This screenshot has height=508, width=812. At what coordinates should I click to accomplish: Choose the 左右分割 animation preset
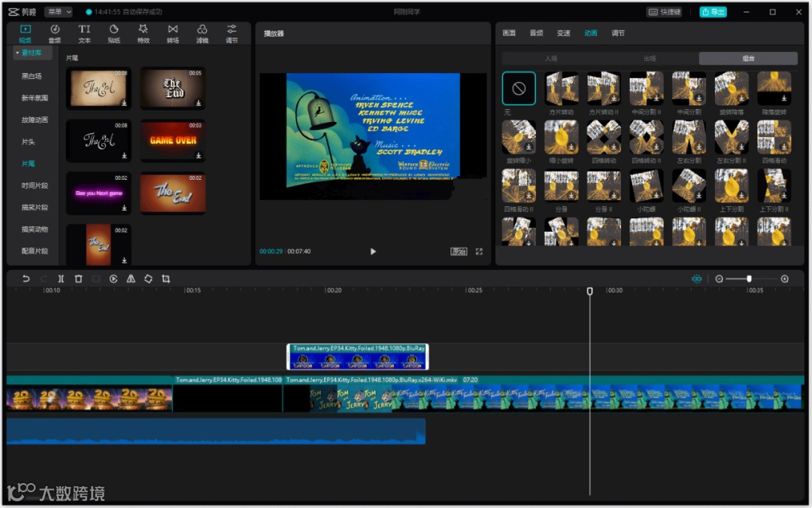[689, 138]
